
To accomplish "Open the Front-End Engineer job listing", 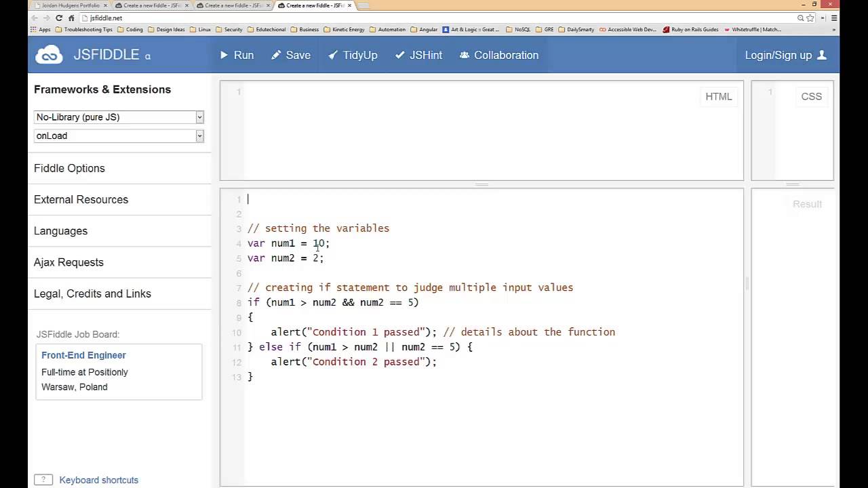I will pyautogui.click(x=83, y=355).
